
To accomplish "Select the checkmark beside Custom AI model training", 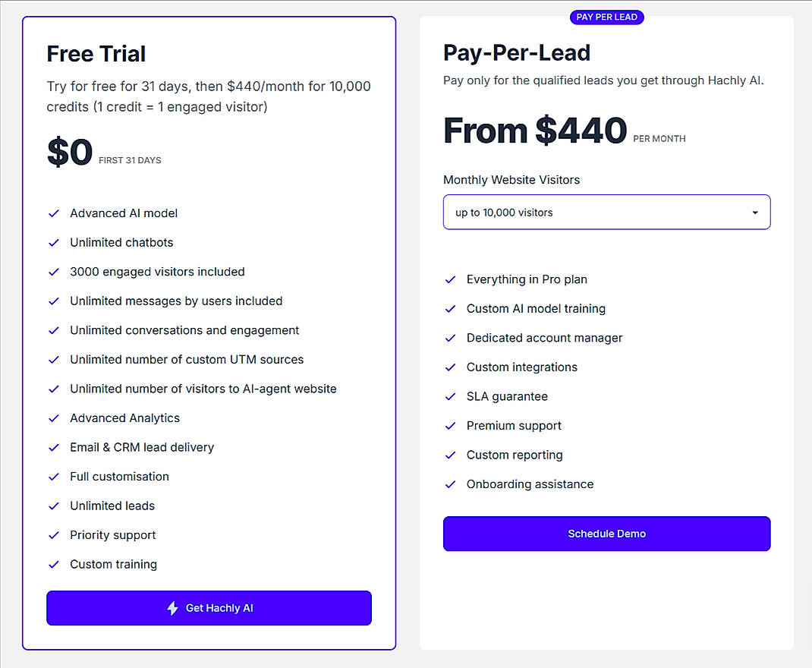I will click(x=451, y=309).
